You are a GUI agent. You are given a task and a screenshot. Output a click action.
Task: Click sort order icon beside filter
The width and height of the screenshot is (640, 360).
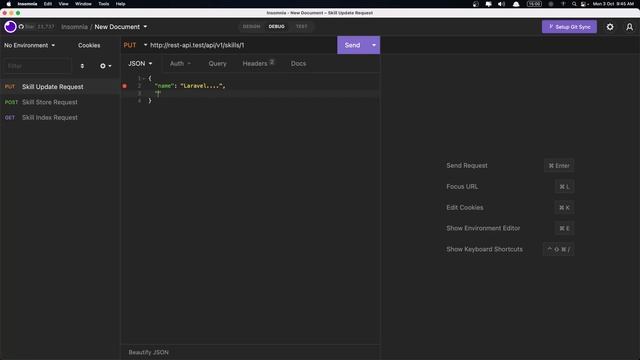[x=82, y=66]
